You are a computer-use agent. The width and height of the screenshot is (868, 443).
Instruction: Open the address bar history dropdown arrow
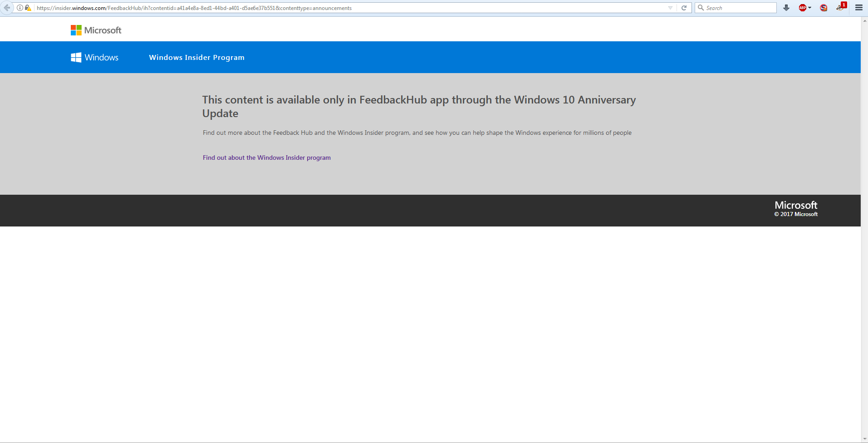tap(670, 8)
